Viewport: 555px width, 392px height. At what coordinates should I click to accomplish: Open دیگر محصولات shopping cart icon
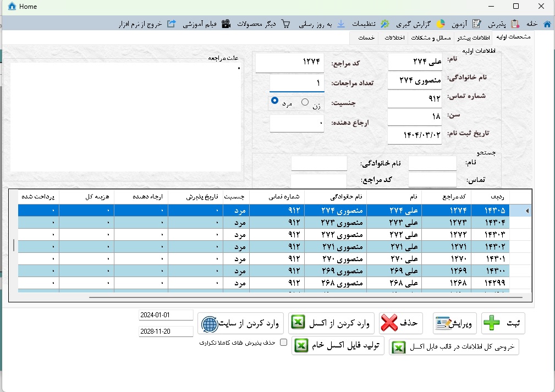tap(285, 24)
